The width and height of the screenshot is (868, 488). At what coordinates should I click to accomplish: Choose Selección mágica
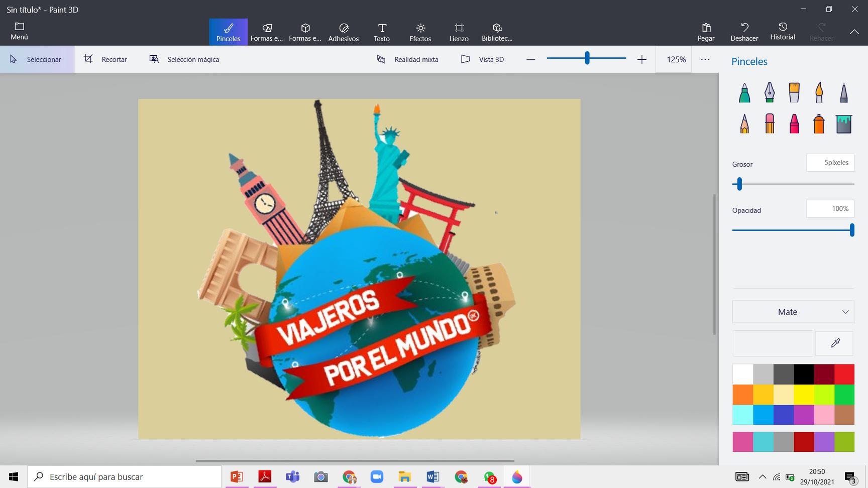tap(184, 59)
